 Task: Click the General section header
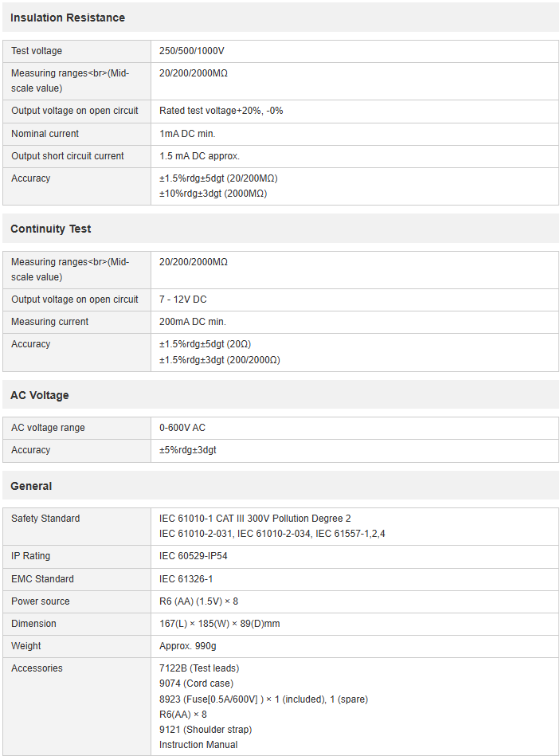(x=31, y=486)
